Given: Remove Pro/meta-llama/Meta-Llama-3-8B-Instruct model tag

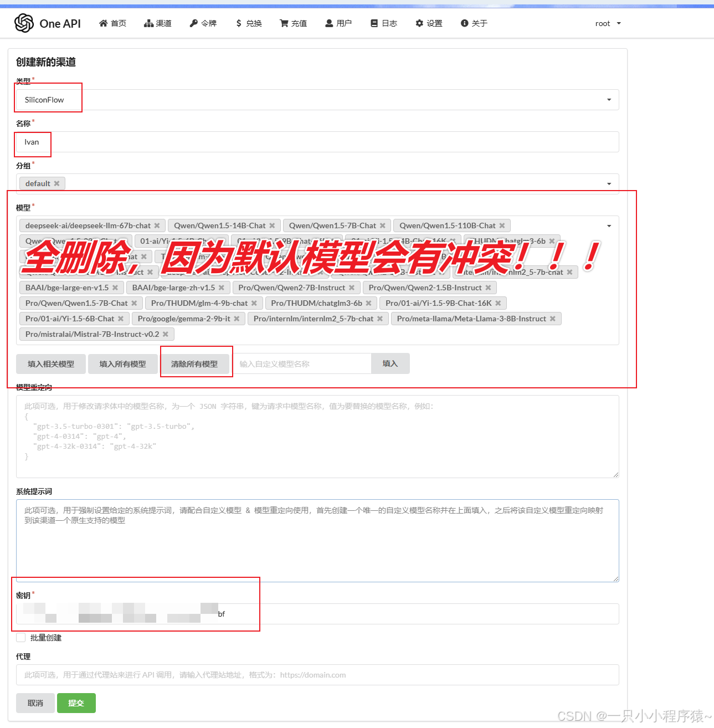Looking at the screenshot, I should [553, 319].
